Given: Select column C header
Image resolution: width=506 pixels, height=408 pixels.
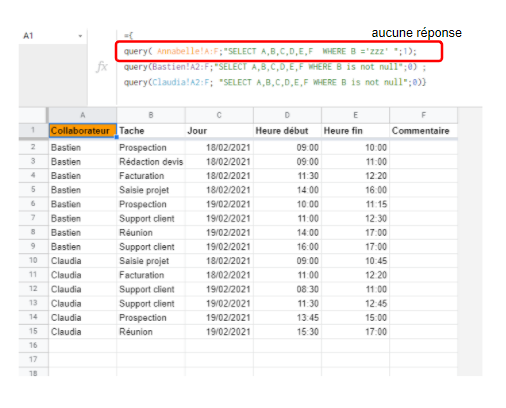Looking at the screenshot, I should coord(219,115).
